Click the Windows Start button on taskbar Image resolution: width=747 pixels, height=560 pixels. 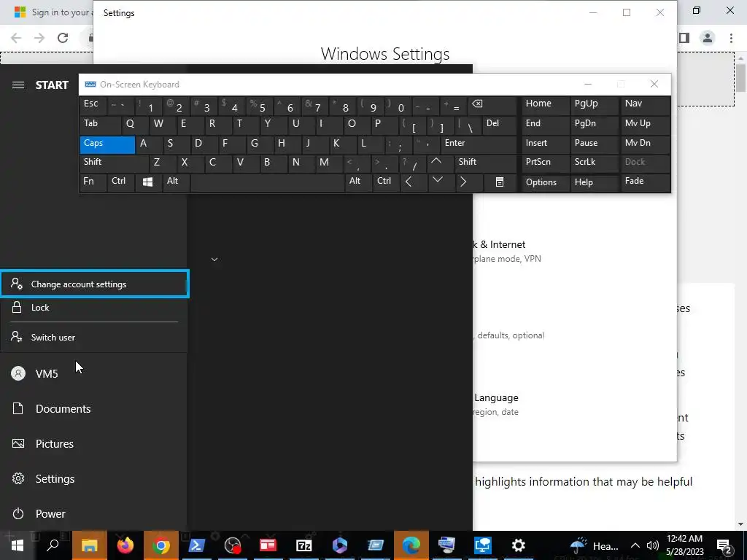pyautogui.click(x=18, y=545)
